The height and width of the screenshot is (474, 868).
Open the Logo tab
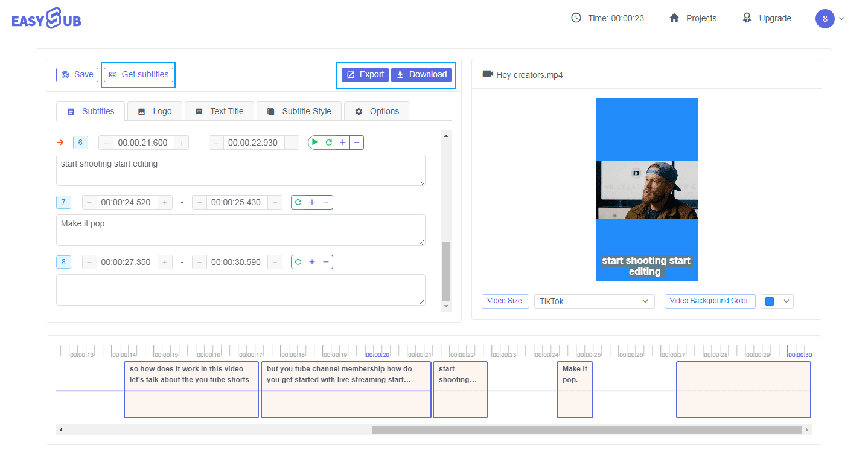coord(155,111)
